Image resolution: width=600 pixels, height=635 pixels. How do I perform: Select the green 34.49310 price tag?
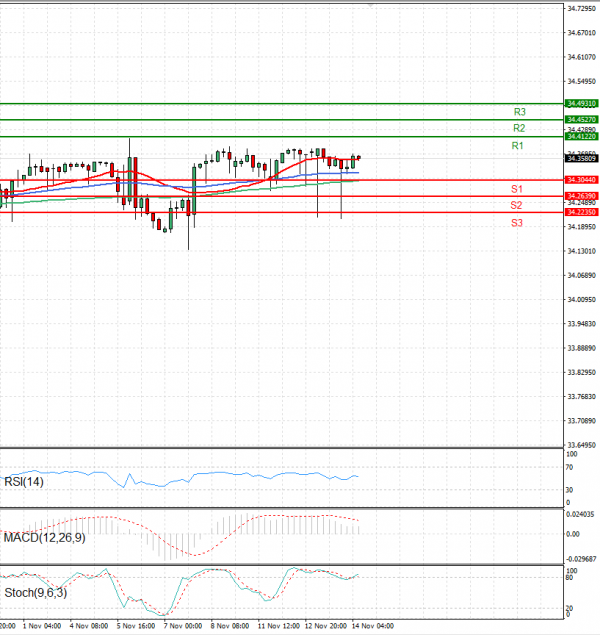pos(581,104)
